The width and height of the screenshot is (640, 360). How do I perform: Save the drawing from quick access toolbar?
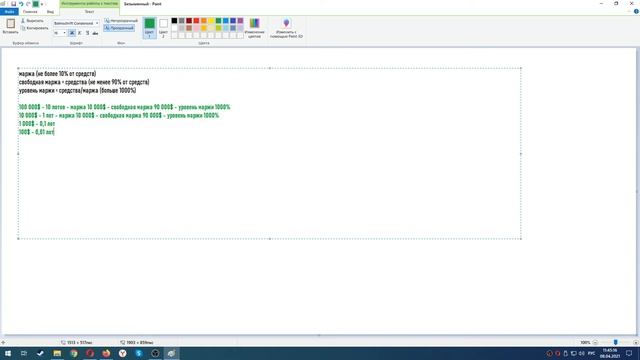tap(13, 4)
